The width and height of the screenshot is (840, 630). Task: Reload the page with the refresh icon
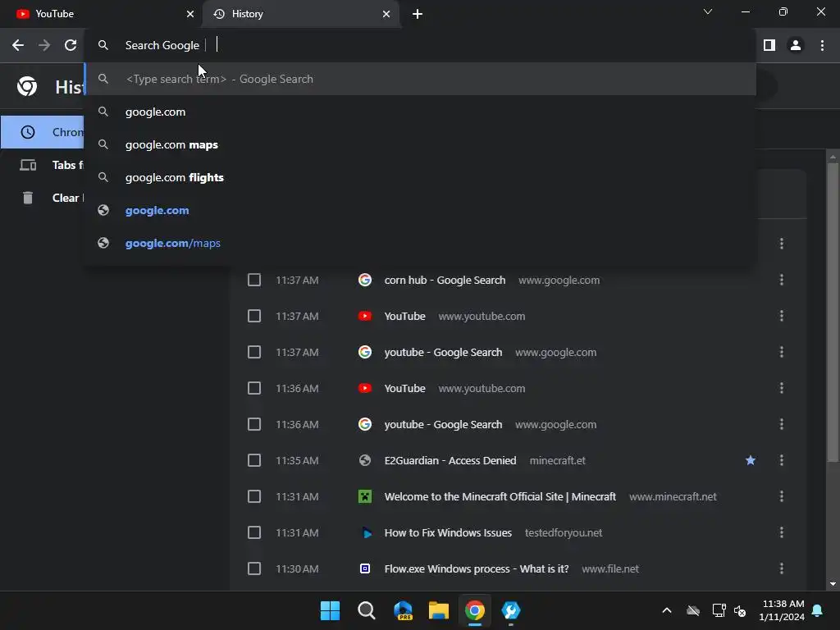pos(71,45)
